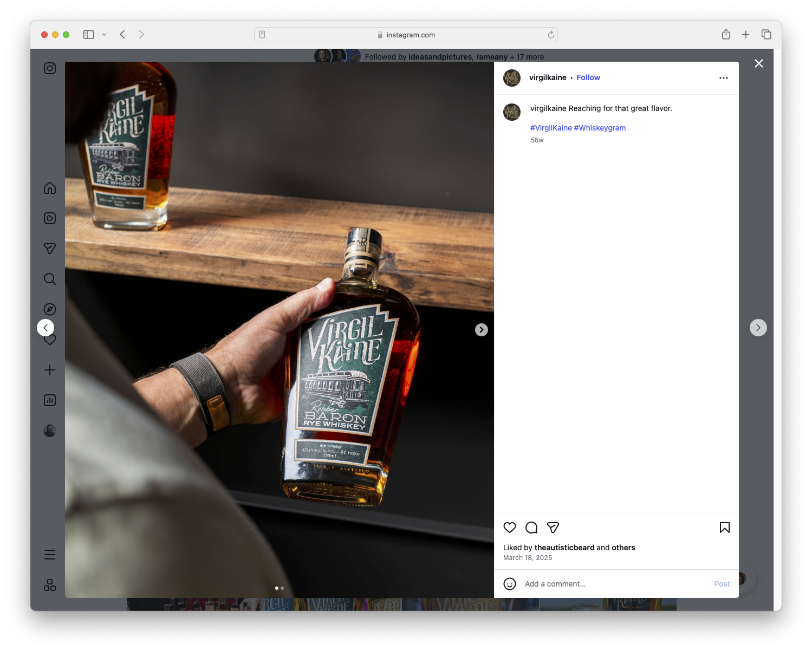The image size is (812, 651).
Task: Advance to the next carousel image
Action: (x=481, y=329)
